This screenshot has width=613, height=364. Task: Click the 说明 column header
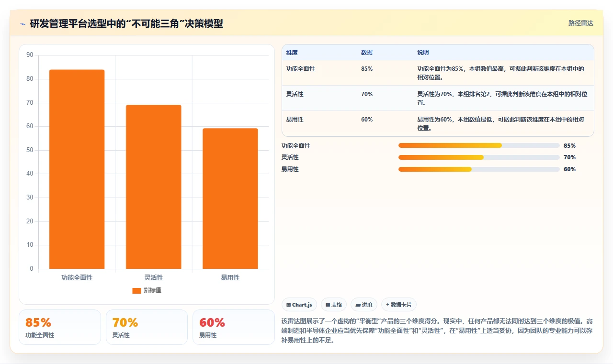click(423, 53)
